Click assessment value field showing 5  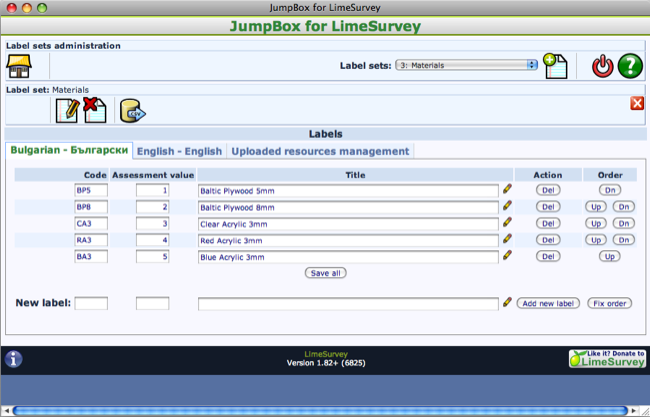pos(153,257)
